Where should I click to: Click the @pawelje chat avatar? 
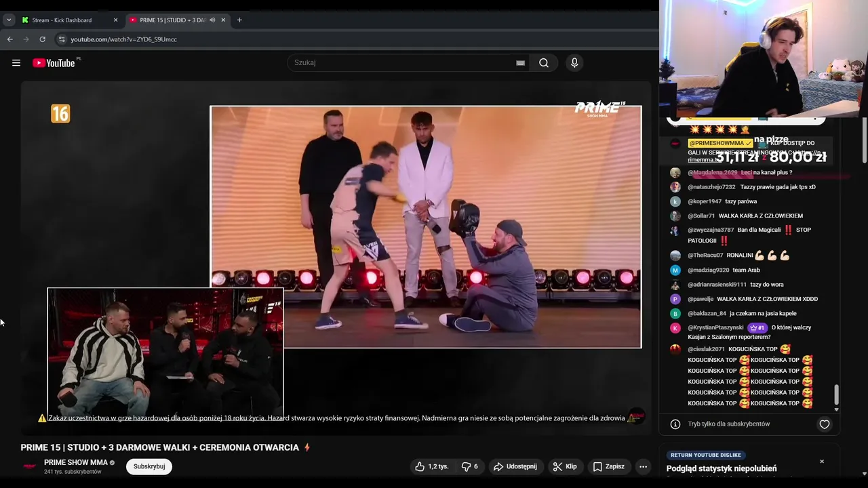pos(675,299)
